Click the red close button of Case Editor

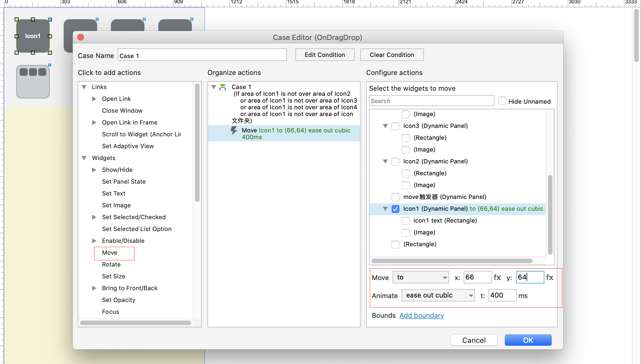[x=81, y=37]
